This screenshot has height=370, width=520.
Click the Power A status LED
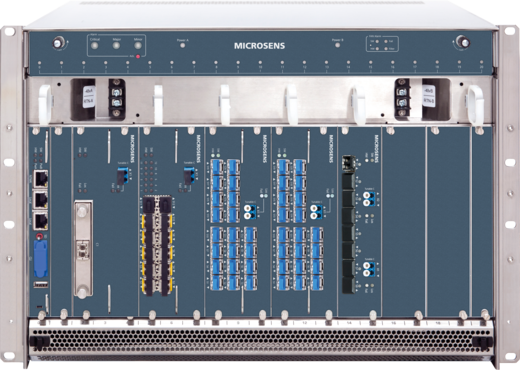pyautogui.click(x=183, y=45)
